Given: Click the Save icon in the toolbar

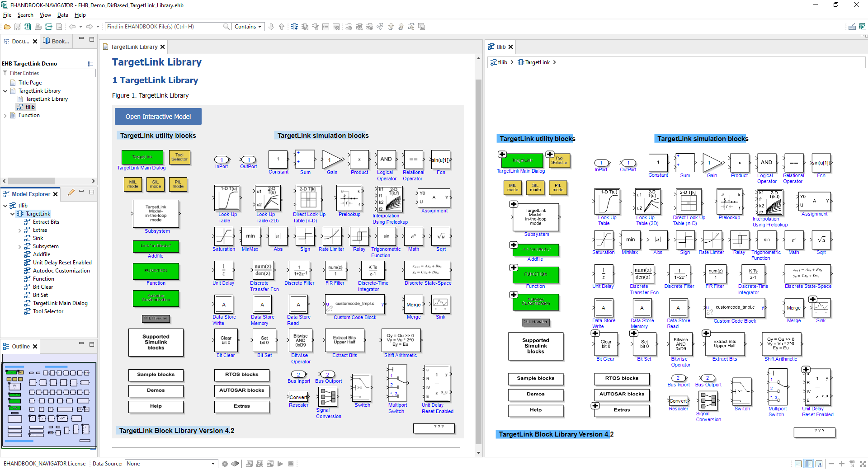Looking at the screenshot, I should pyautogui.click(x=17, y=27).
